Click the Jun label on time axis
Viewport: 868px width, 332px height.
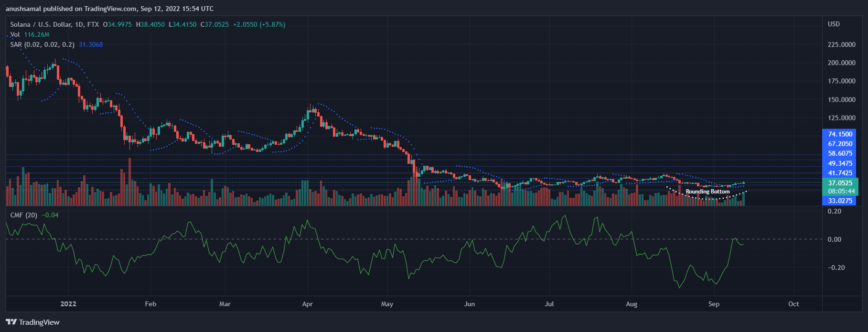tap(470, 304)
